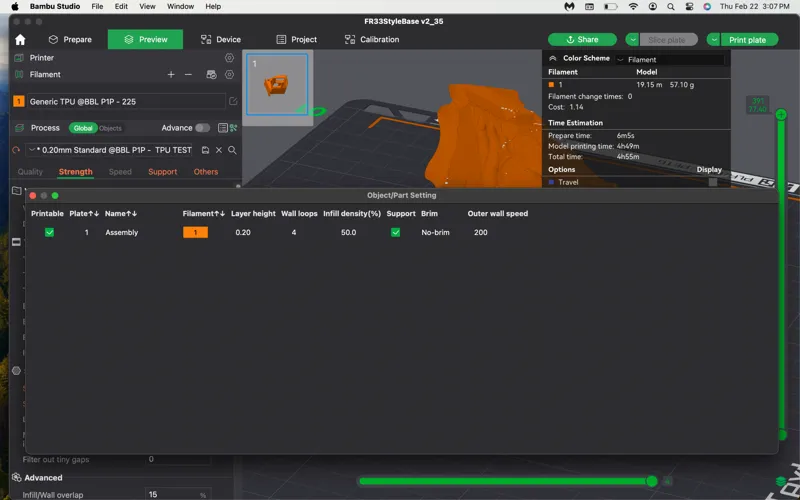Open the Support settings tab
This screenshot has width=800, height=500.
point(163,172)
